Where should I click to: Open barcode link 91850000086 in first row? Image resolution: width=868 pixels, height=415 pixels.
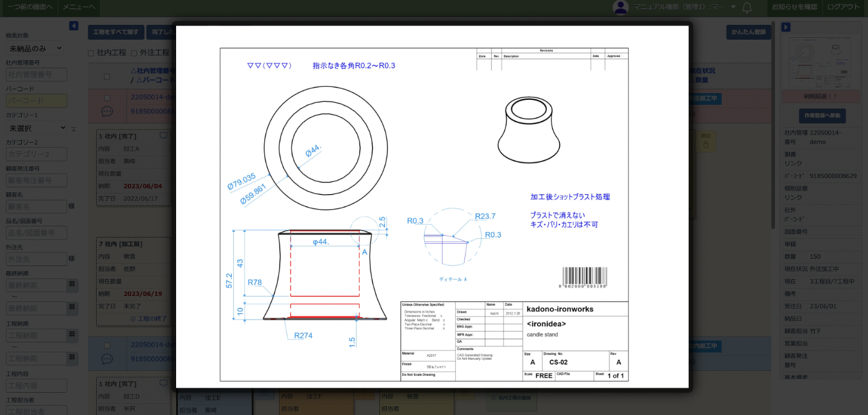pyautogui.click(x=153, y=112)
